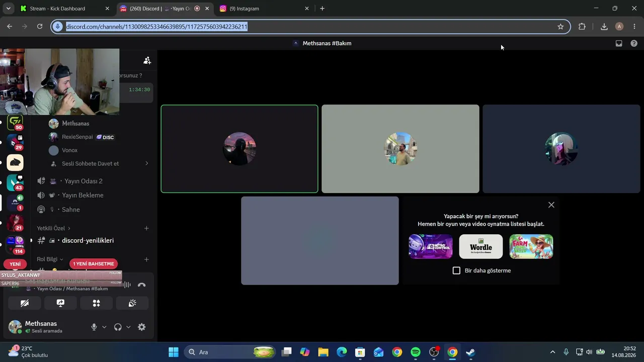This screenshot has height=362, width=644.
Task: Collapse the Yetkili Özel category
Action: pos(53,228)
